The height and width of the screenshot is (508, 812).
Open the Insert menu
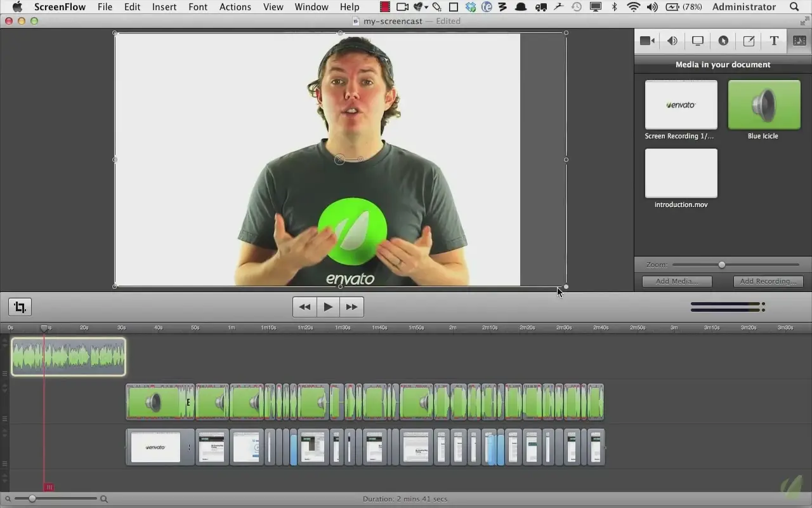(164, 7)
